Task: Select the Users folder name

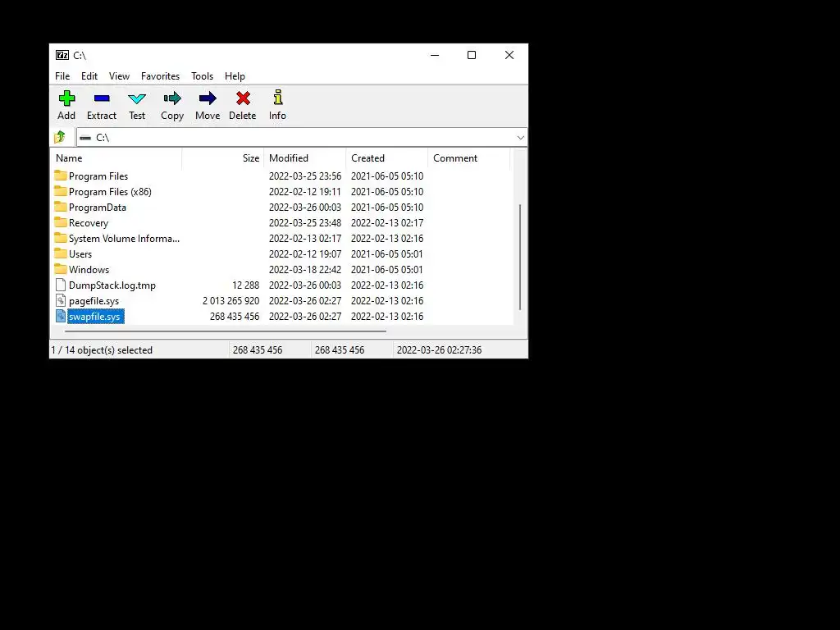Action: coord(80,253)
